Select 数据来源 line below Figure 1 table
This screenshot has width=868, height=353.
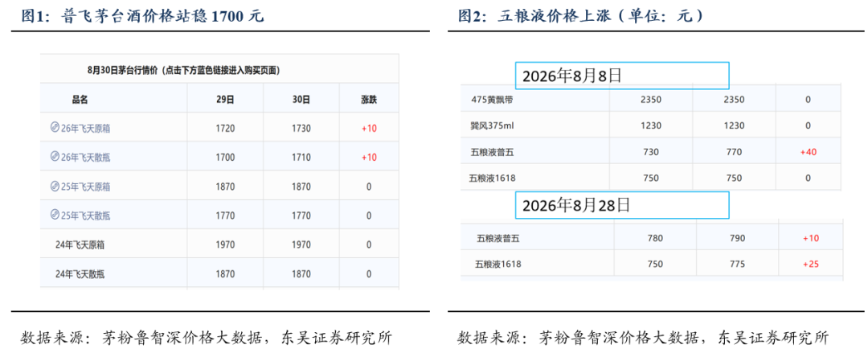click(207, 338)
